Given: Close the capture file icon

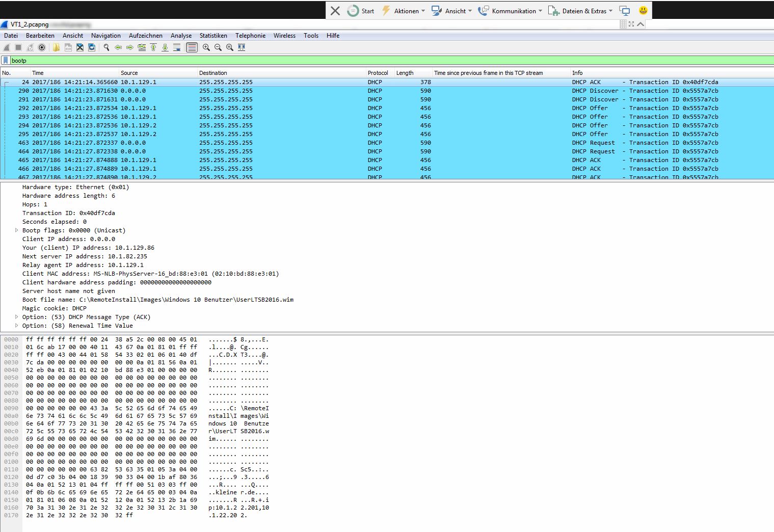Looking at the screenshot, I should click(80, 47).
